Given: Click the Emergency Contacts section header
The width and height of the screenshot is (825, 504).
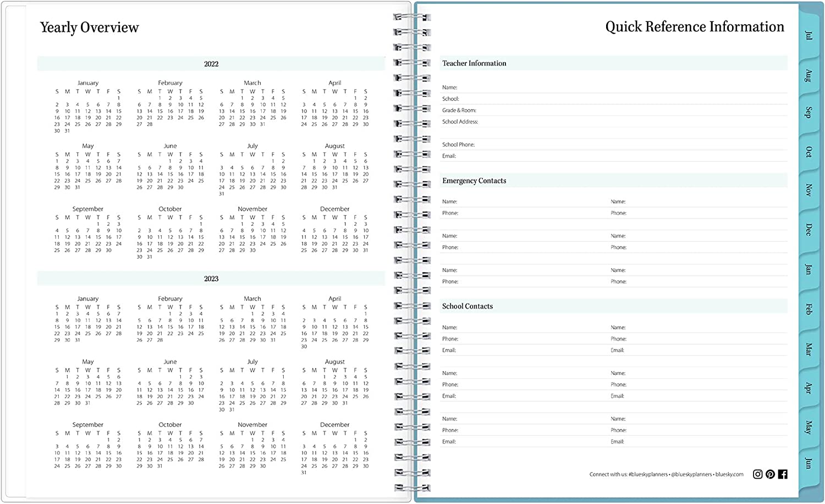Looking at the screenshot, I should click(474, 181).
